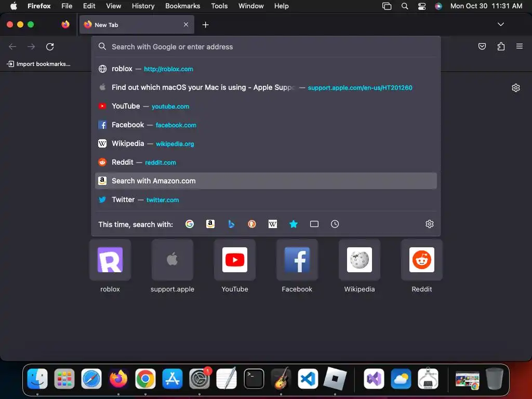Open the Help menu
Image resolution: width=532 pixels, height=399 pixels.
click(x=281, y=6)
